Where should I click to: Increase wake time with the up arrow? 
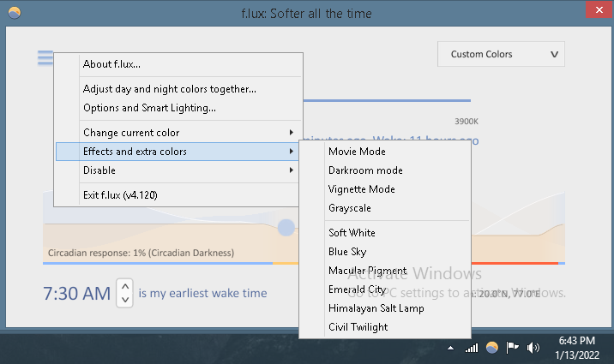click(125, 287)
